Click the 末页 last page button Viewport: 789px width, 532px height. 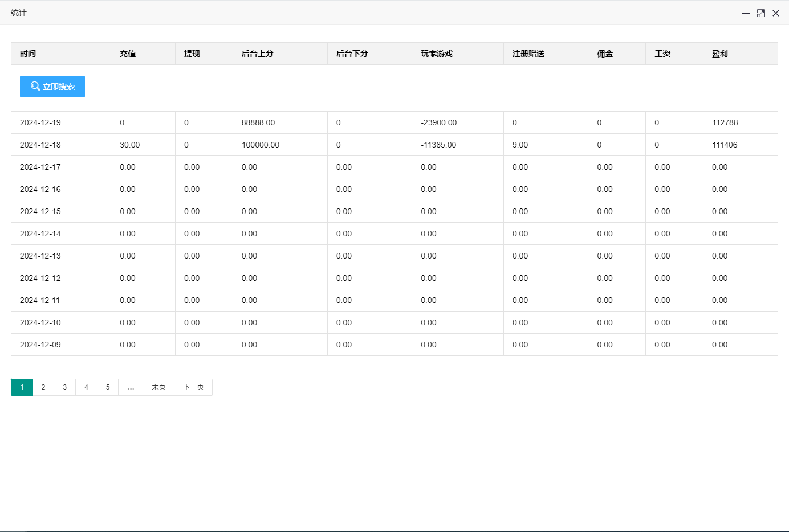click(158, 387)
